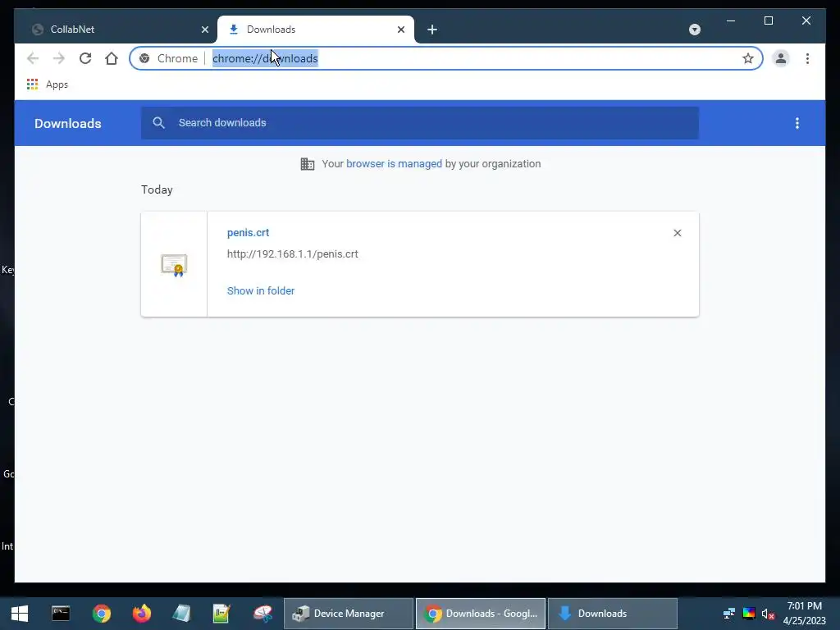Viewport: 840px width, 630px height.
Task: Select the Downloads browser tab
Action: click(x=316, y=30)
